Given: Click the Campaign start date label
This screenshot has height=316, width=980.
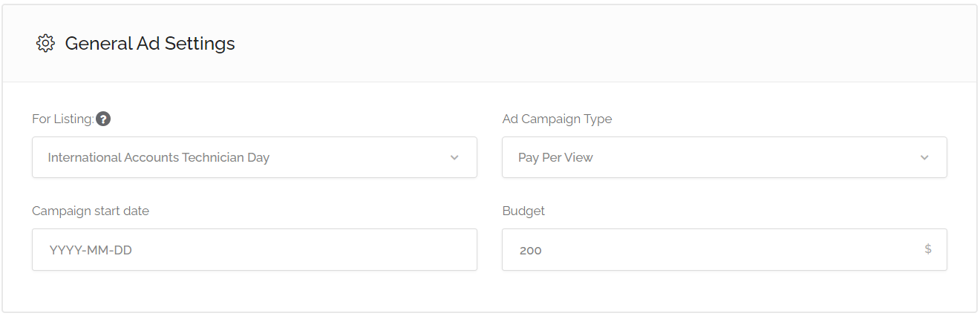Looking at the screenshot, I should (91, 211).
